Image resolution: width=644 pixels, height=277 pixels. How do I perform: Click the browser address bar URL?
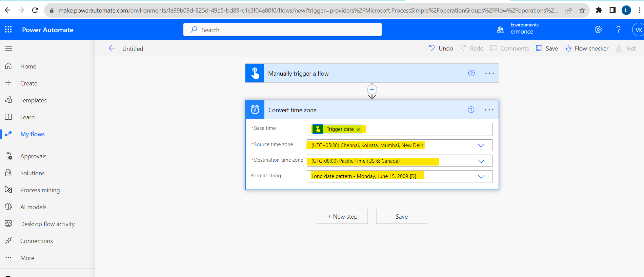click(x=308, y=11)
